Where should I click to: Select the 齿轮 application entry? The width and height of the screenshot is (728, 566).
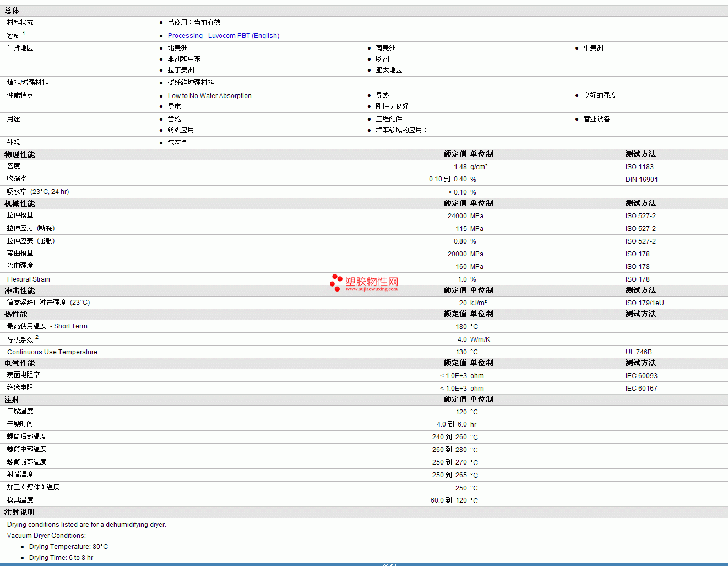pyautogui.click(x=174, y=119)
